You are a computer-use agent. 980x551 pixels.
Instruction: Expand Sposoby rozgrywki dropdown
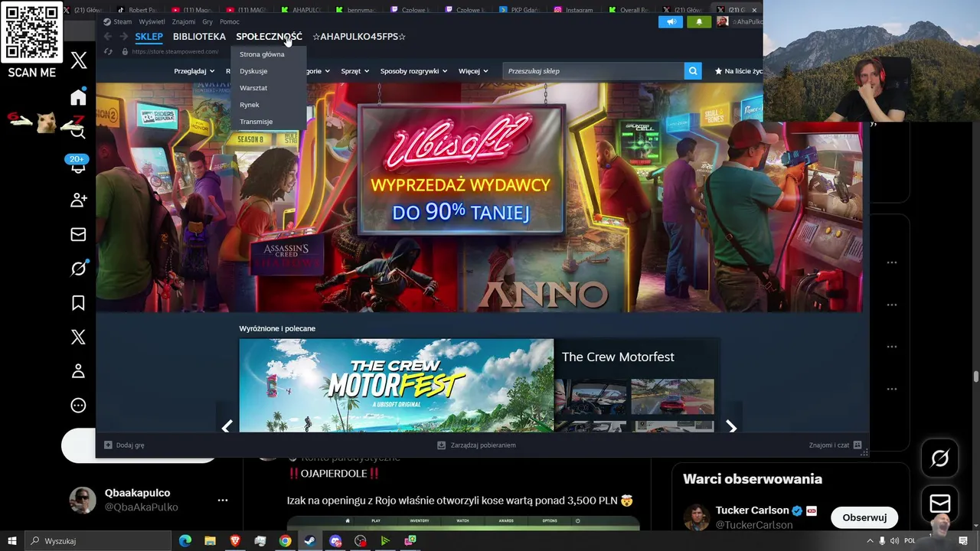point(414,71)
